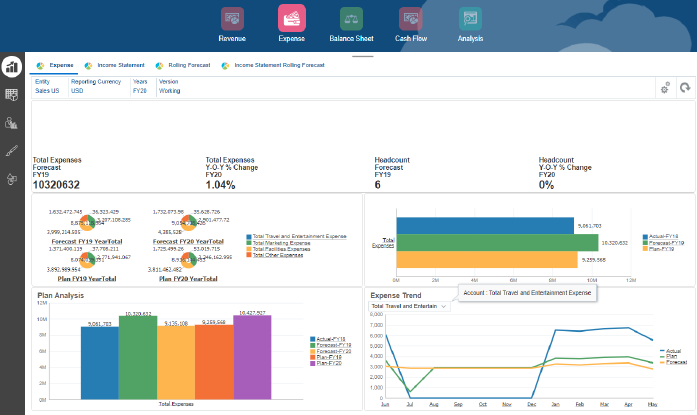
Task: Open the Expense module icon
Action: [291, 19]
